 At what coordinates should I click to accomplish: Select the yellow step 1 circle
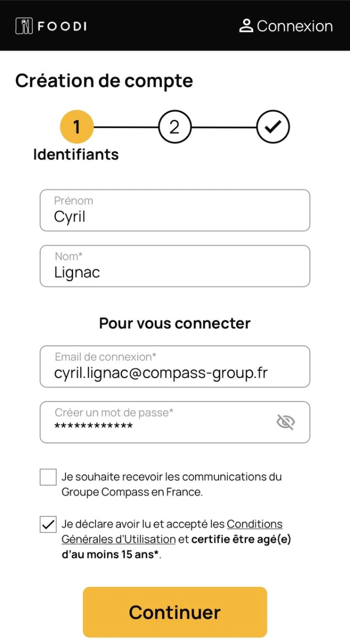coord(77,127)
